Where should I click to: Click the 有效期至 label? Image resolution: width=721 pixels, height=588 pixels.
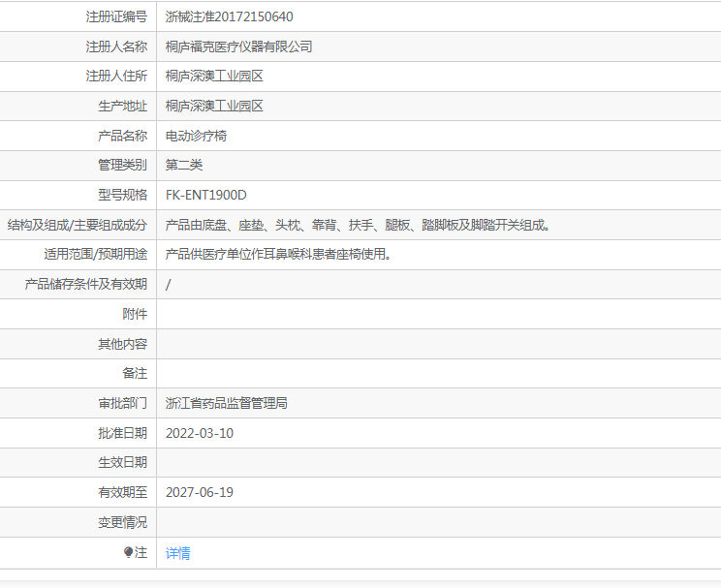click(122, 492)
